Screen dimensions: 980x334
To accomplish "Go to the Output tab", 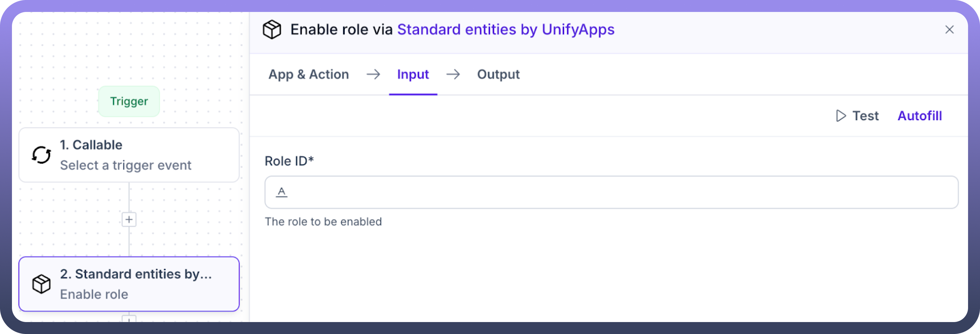I will tap(498, 74).
